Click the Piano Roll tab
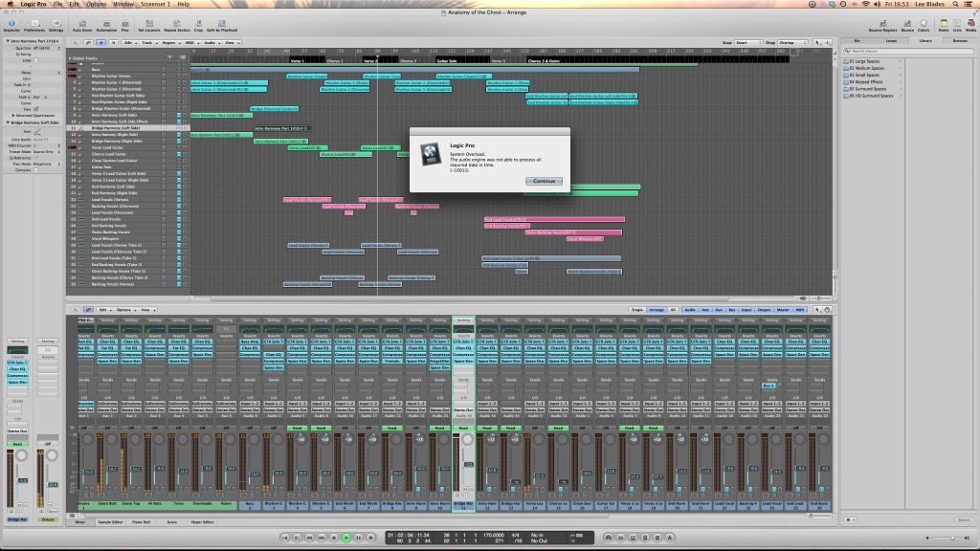 (143, 522)
